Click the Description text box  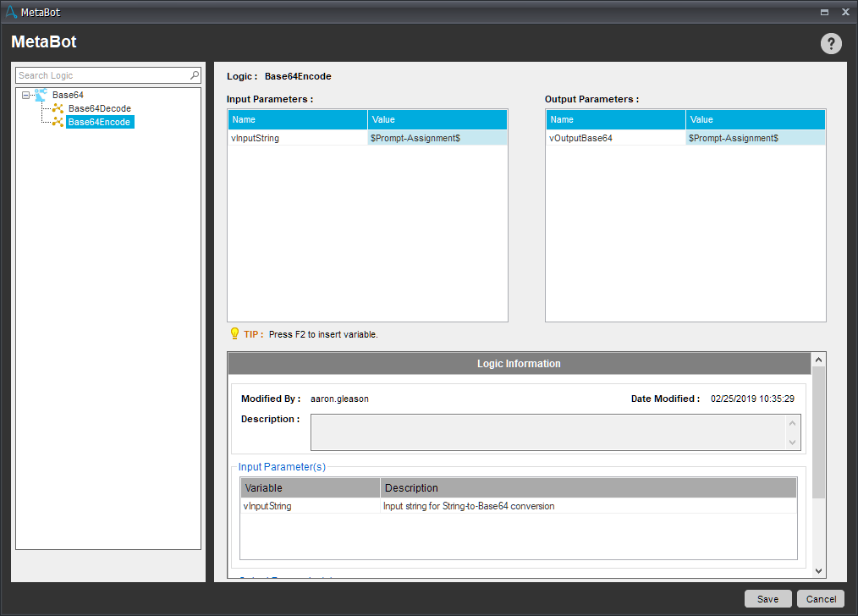point(548,432)
